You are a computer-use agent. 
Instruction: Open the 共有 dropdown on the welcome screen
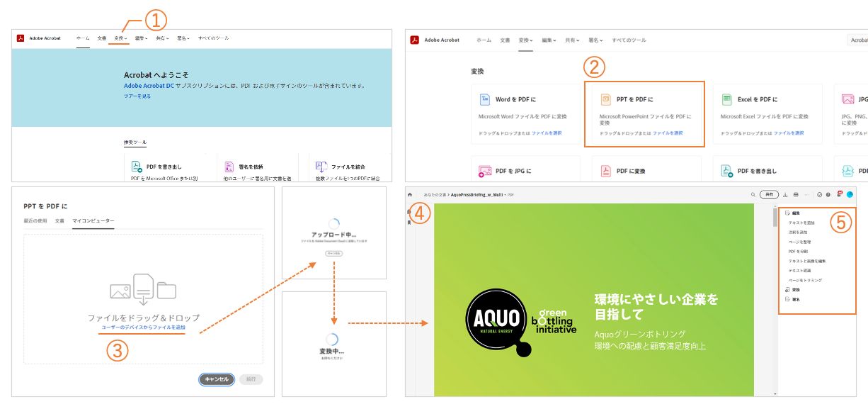click(x=161, y=38)
